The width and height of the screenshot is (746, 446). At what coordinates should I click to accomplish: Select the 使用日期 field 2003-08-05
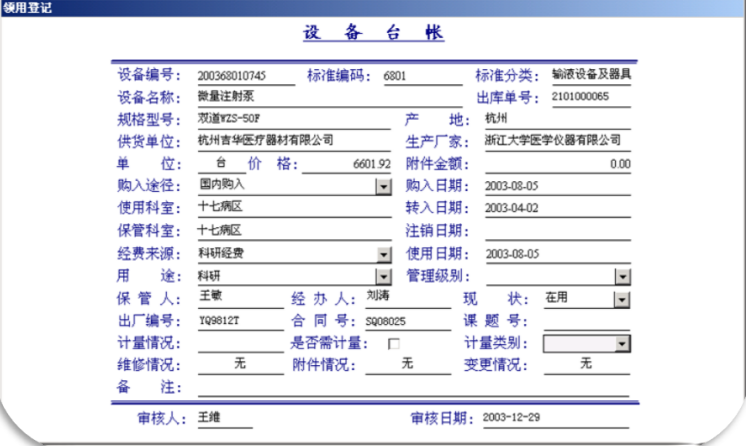[x=558, y=254]
